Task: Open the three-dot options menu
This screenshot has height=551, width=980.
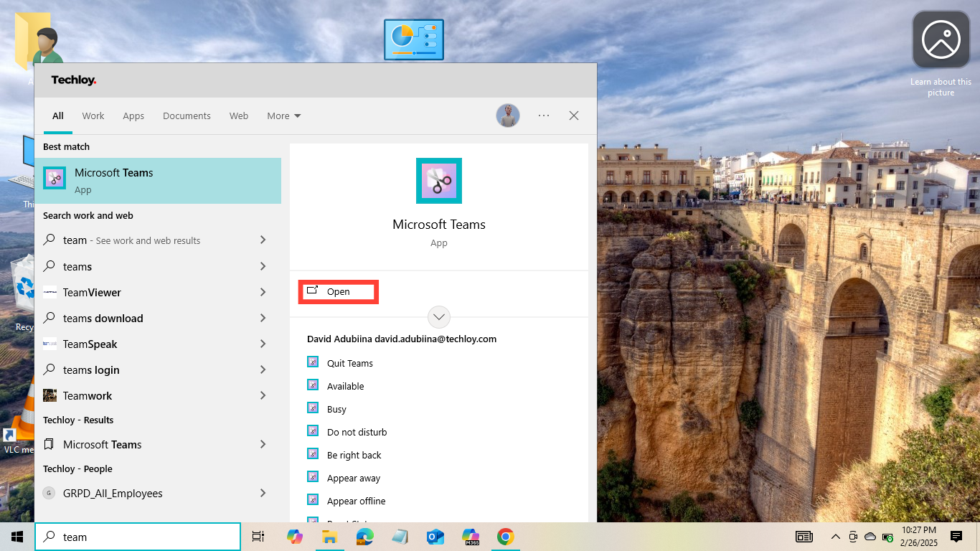Action: (x=544, y=116)
